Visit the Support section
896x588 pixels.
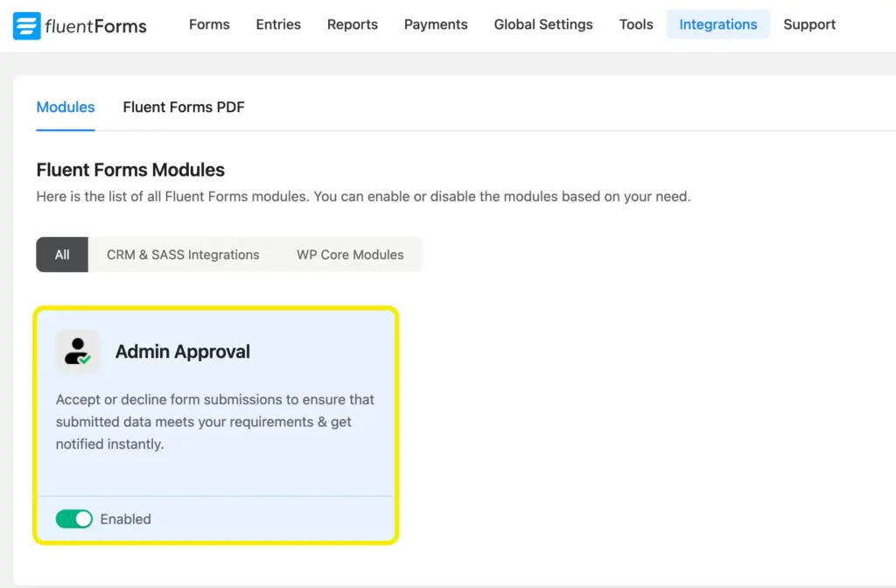point(808,24)
